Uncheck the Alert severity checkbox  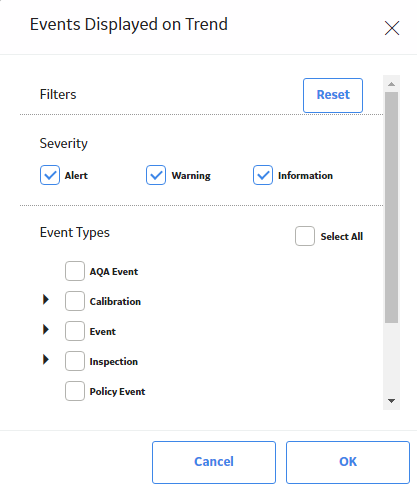(50, 175)
